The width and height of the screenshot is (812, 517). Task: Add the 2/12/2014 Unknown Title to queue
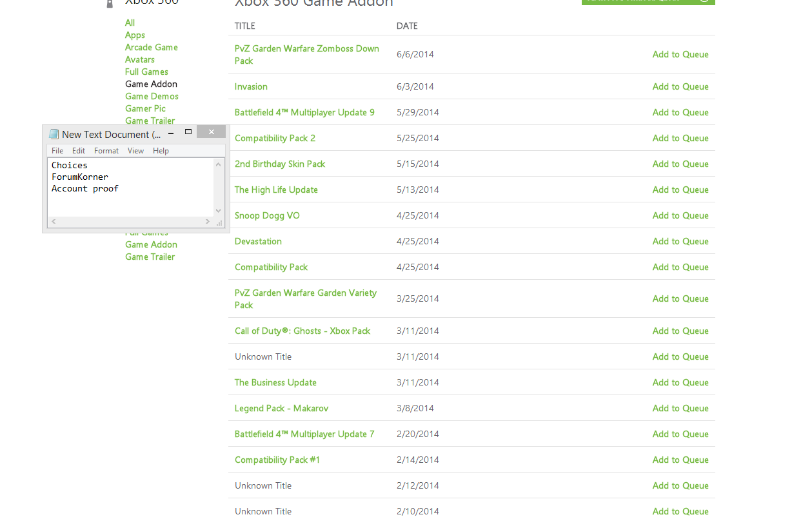[x=680, y=485]
